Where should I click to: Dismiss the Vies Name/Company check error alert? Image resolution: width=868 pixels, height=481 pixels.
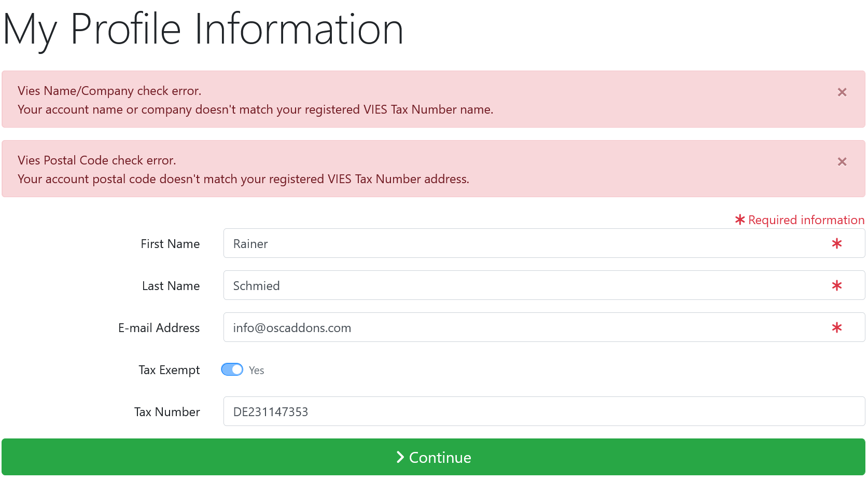[x=842, y=92]
